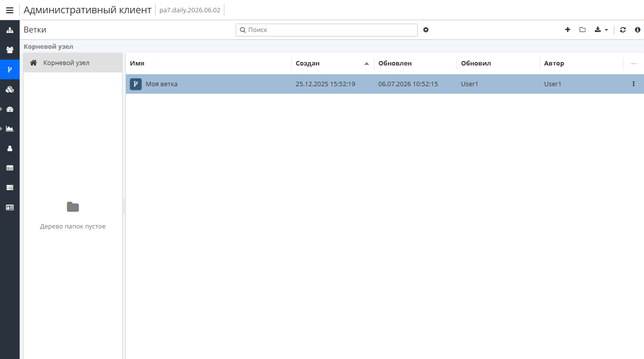Open the ID card sidebar icon
The image size is (644, 359).
tap(10, 207)
